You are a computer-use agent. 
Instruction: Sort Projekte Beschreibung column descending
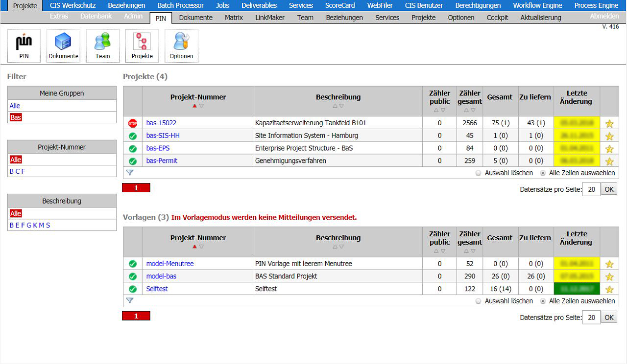pyautogui.click(x=341, y=106)
